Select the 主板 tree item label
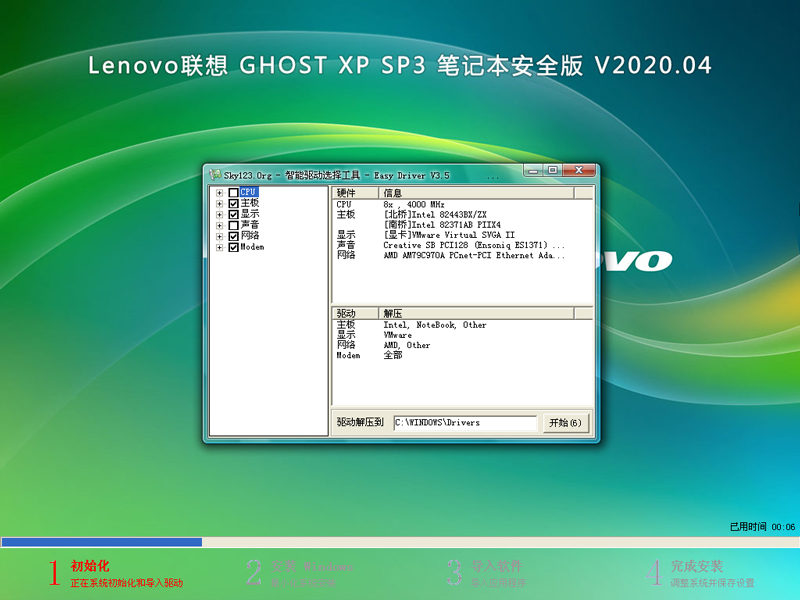 tap(249, 203)
